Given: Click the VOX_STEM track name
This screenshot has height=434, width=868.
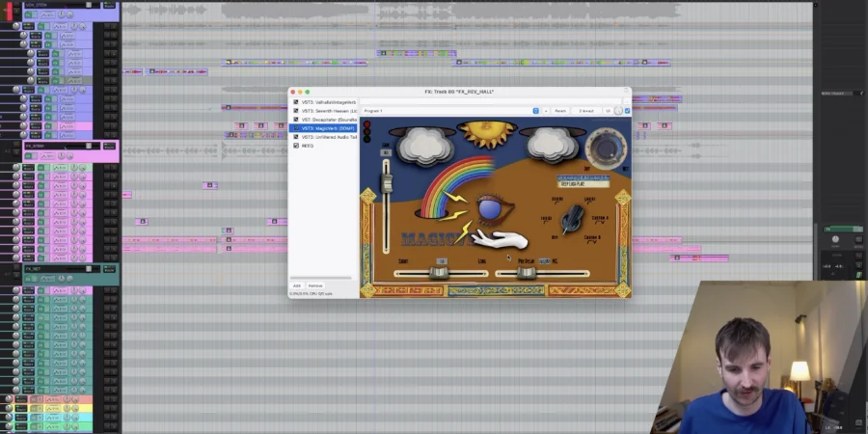Looking at the screenshot, I should (x=36, y=5).
